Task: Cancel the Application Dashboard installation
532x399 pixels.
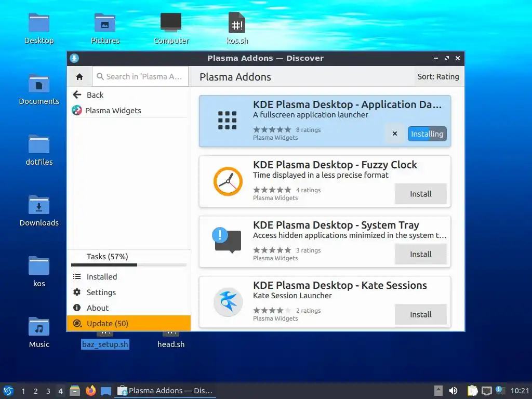Action: 395,134
